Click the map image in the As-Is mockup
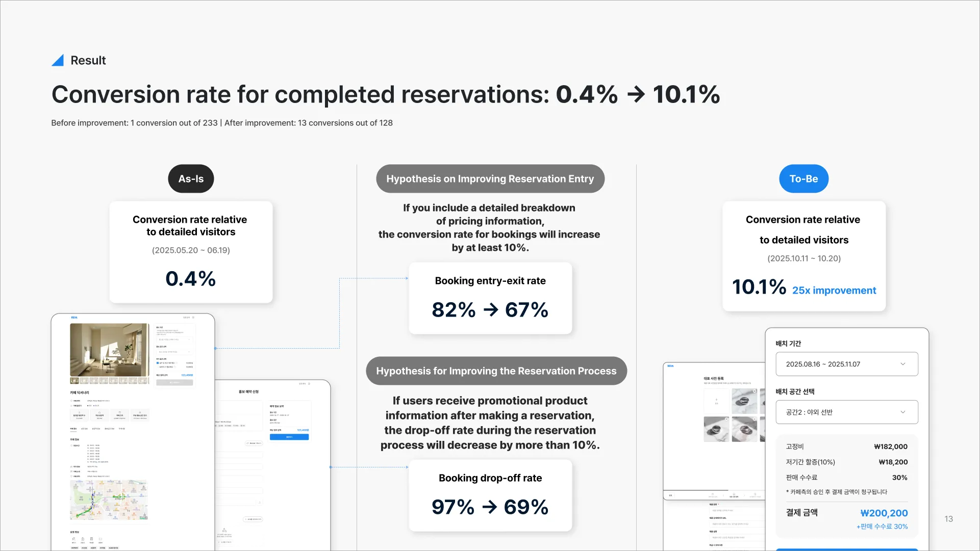Viewport: 980px width, 551px height. [x=109, y=500]
